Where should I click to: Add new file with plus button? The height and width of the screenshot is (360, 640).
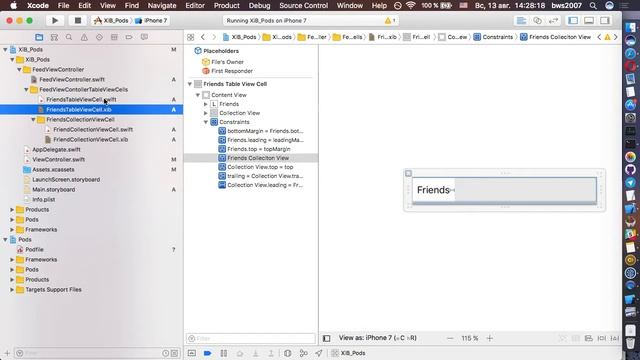tap(7, 353)
